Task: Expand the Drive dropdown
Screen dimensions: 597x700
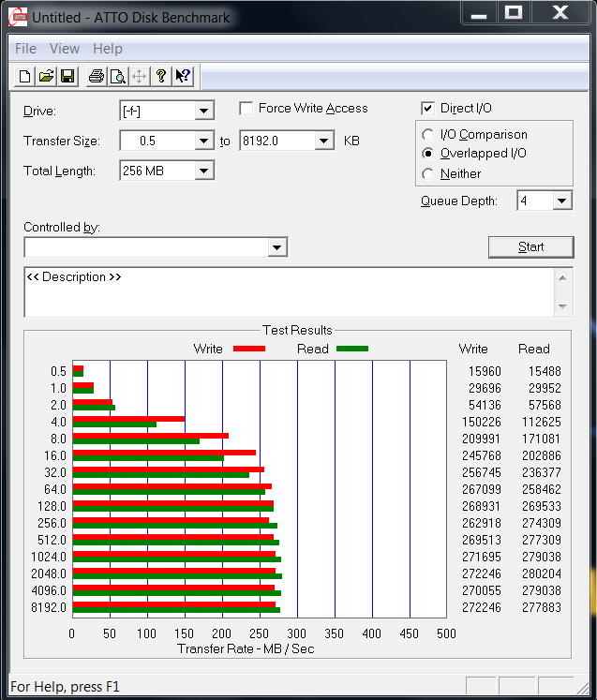Action: click(203, 112)
